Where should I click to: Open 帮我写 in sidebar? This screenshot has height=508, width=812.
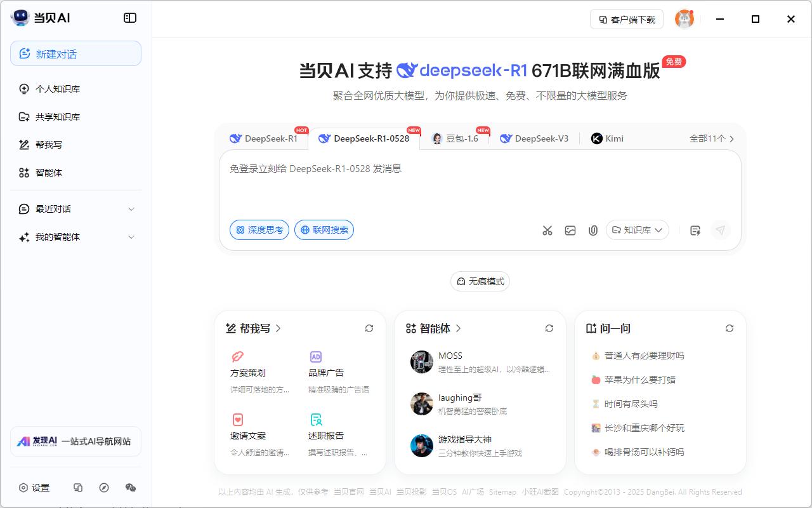pos(75,145)
